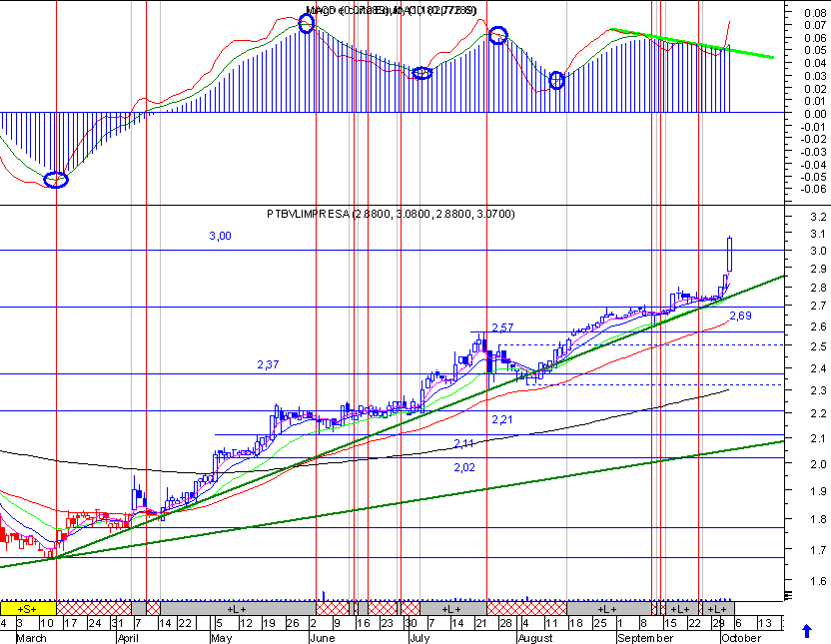Select the blue circle at March MACD low

[x=56, y=180]
